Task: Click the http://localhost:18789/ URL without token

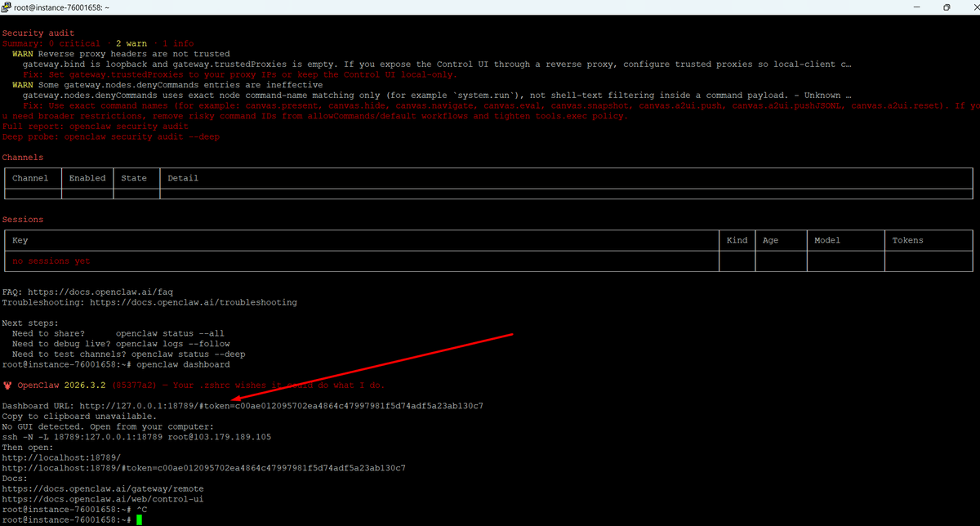Action: [x=61, y=458]
